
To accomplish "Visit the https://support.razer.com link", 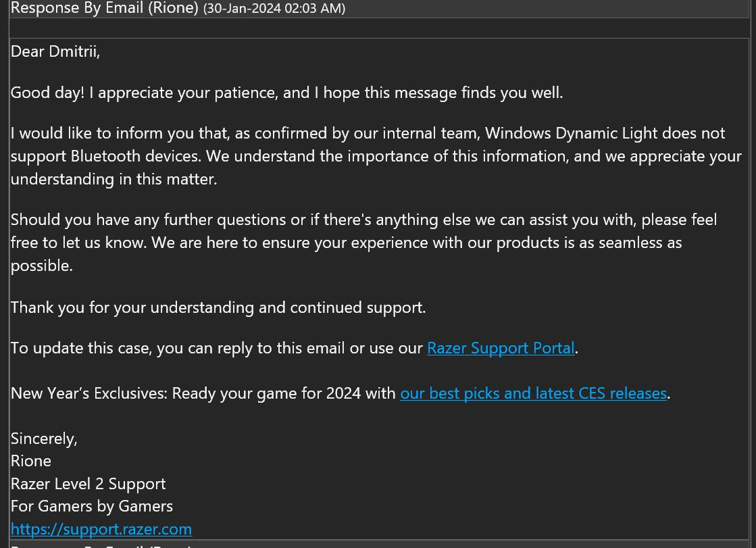I will [101, 529].
